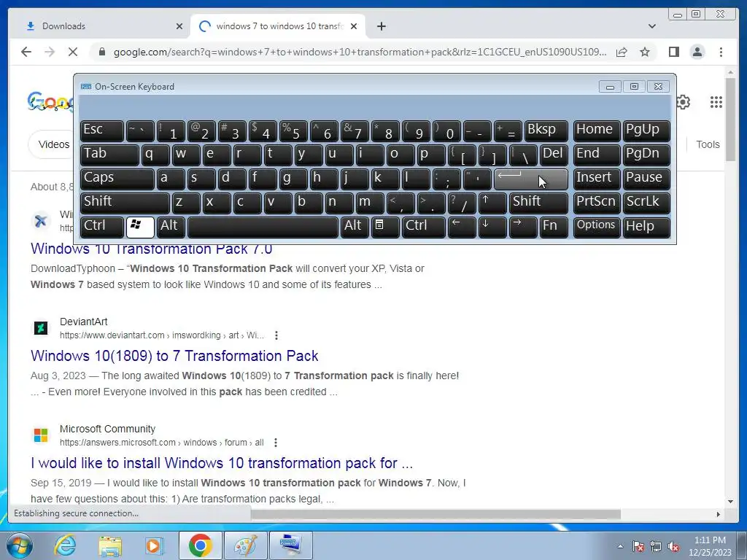Select the Videos search filter
This screenshot has height=560, width=747.
click(54, 144)
